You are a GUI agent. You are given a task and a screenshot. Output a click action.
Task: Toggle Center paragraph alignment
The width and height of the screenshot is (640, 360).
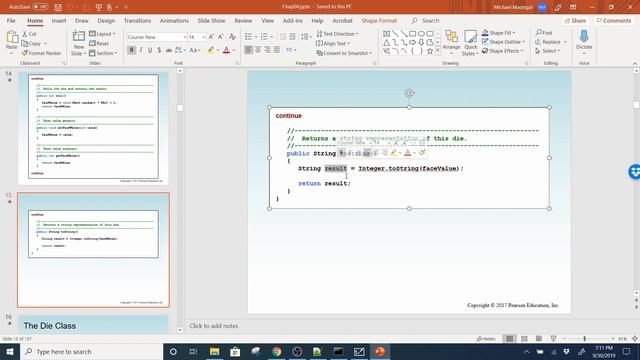pyautogui.click(x=258, y=50)
